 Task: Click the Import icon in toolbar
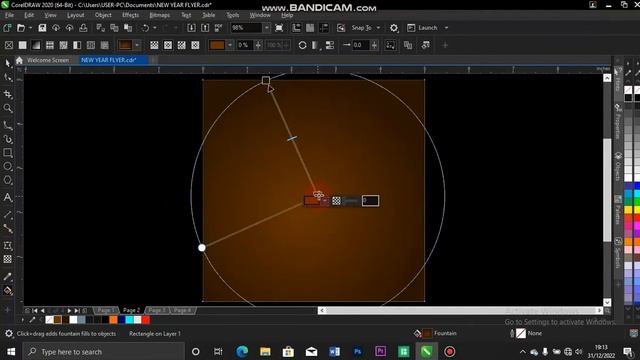click(x=191, y=28)
